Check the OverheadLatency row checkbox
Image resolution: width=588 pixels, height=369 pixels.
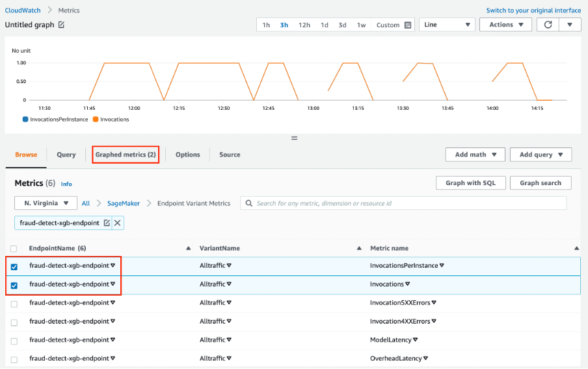tap(14, 360)
